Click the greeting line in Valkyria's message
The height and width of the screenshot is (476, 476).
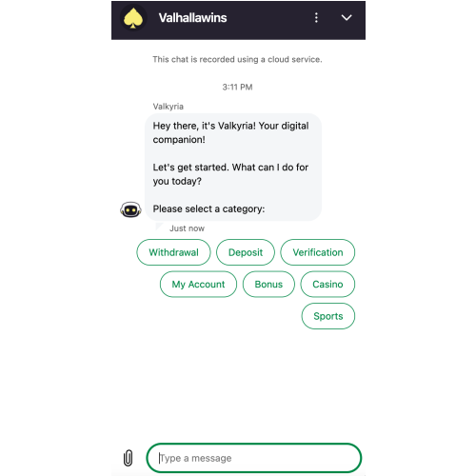click(x=230, y=132)
